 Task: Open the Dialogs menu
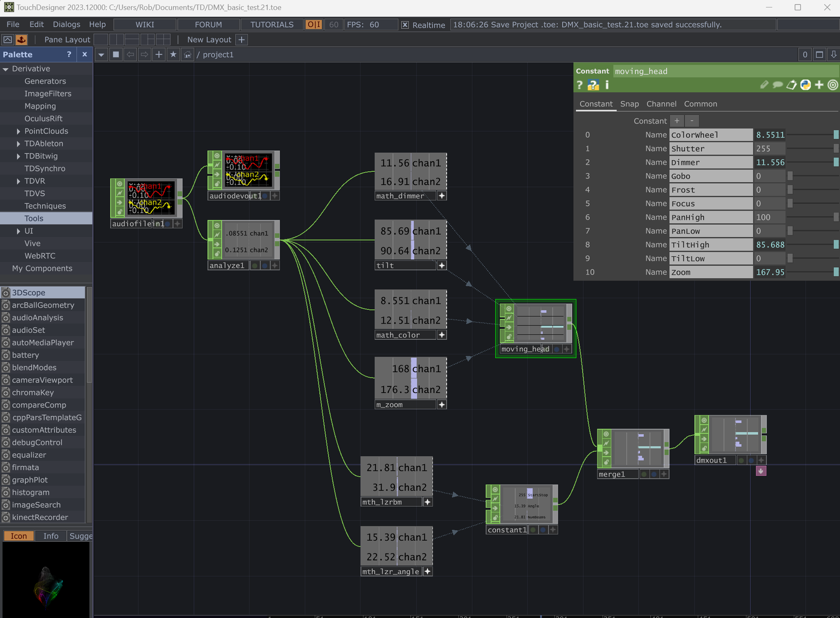[x=66, y=24]
